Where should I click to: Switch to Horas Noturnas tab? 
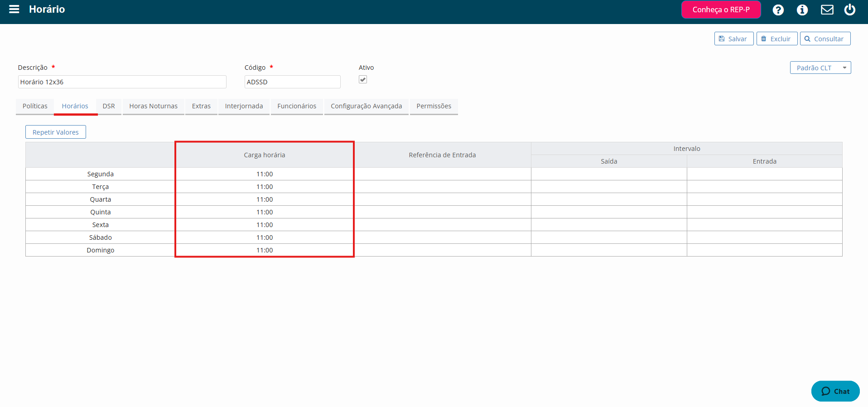(154, 106)
